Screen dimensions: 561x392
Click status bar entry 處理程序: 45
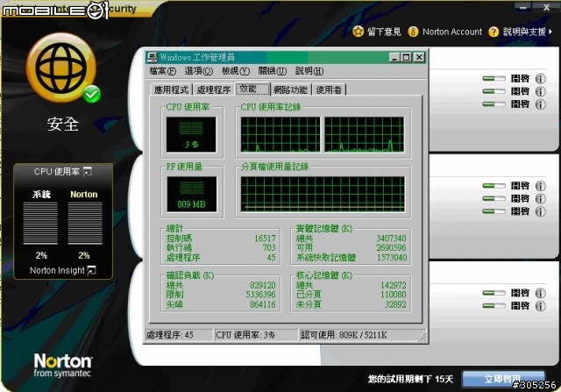click(x=179, y=335)
